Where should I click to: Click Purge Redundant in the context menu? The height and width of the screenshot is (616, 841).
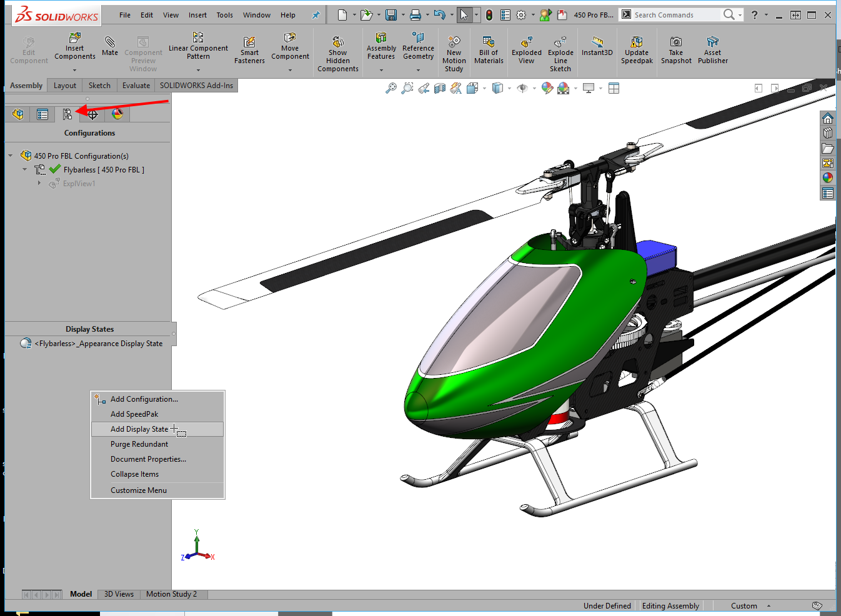point(139,444)
